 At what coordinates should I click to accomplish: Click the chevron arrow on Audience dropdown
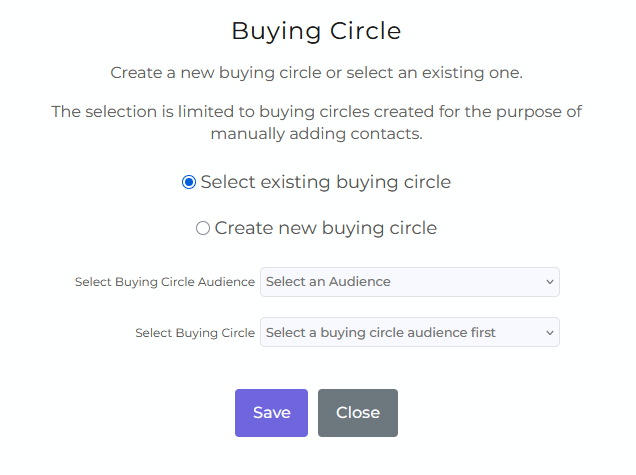(550, 282)
